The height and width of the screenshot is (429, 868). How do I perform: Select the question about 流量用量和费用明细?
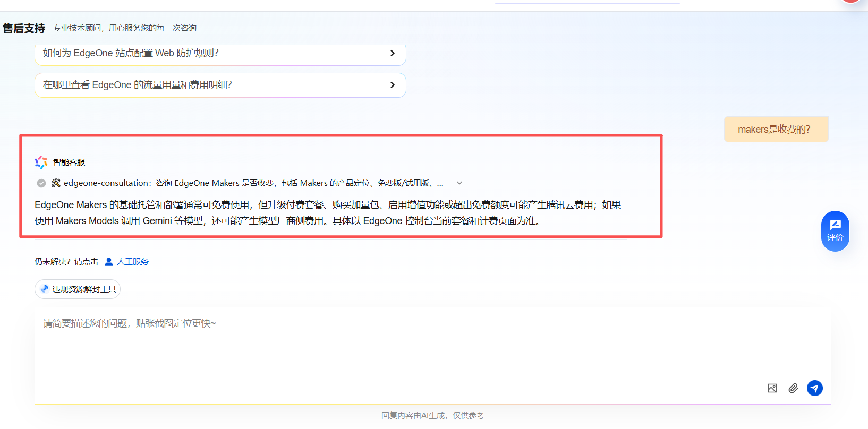220,85
